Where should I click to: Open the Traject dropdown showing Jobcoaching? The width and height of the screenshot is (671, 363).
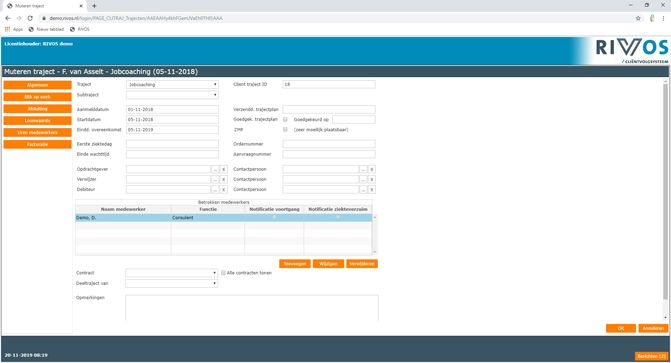[x=172, y=85]
